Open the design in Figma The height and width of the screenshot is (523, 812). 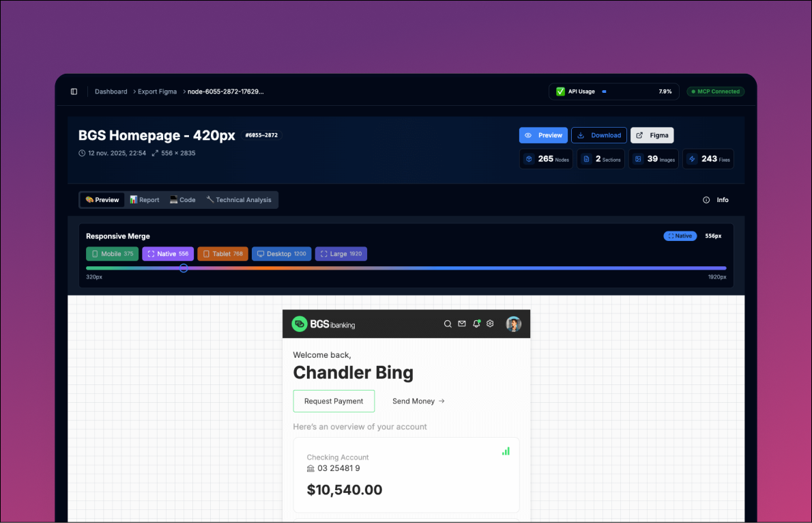(652, 135)
